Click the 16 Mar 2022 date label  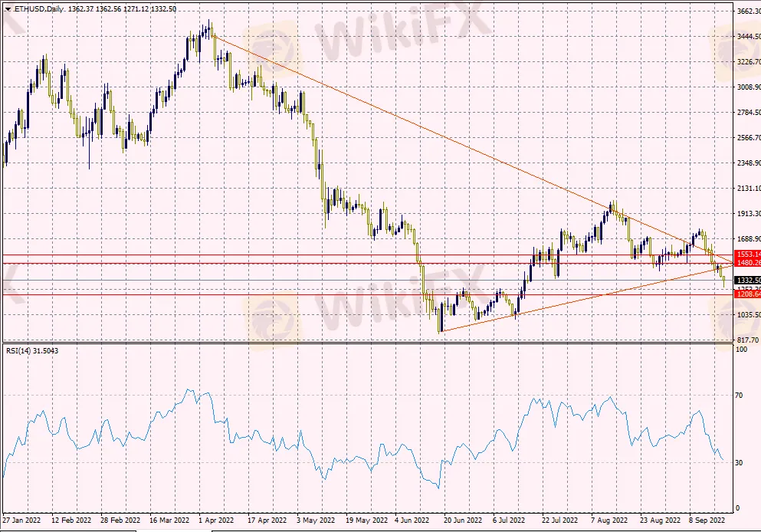(169, 520)
